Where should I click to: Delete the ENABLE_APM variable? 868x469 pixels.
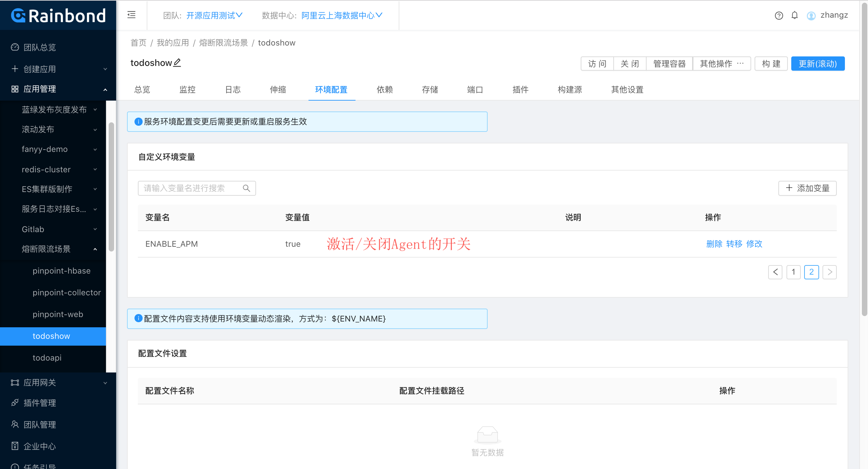tap(714, 244)
